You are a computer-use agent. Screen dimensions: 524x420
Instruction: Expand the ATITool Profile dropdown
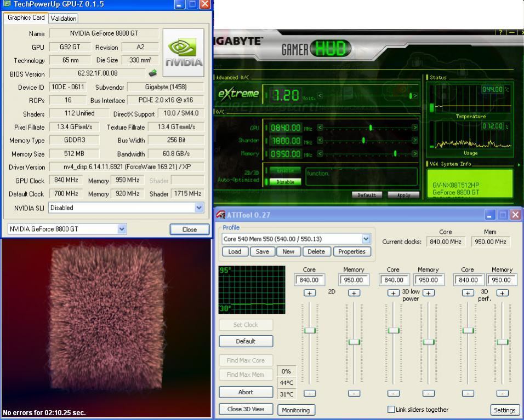pos(366,239)
